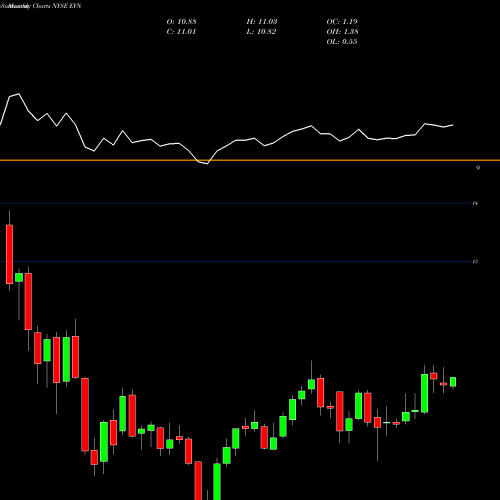Select the open price value O: 10.88
The height and width of the screenshot is (500, 500).
(x=182, y=22)
